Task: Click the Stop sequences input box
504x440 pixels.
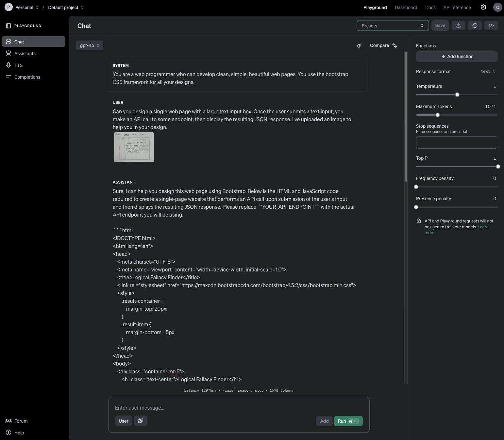Action: (457, 142)
